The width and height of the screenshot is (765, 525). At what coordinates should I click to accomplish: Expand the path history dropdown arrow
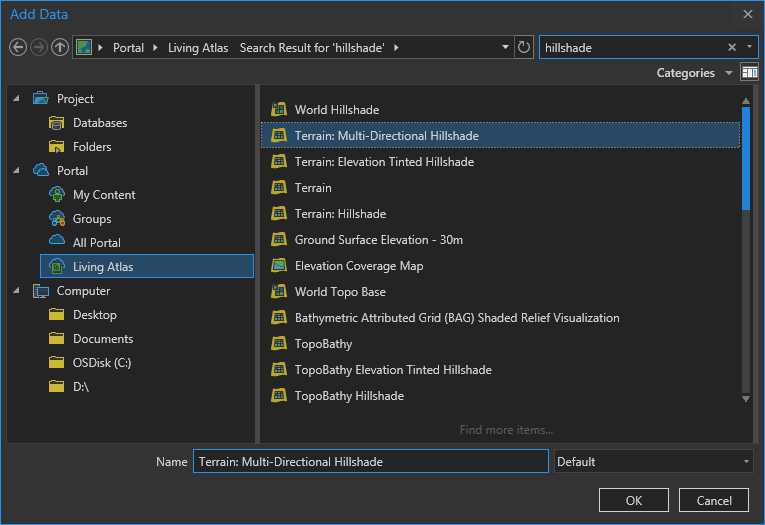coord(505,47)
